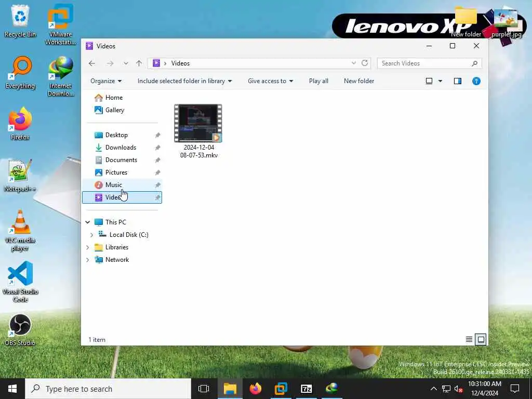Open the view options dropdown arrow
532x399 pixels.
pyautogui.click(x=440, y=81)
